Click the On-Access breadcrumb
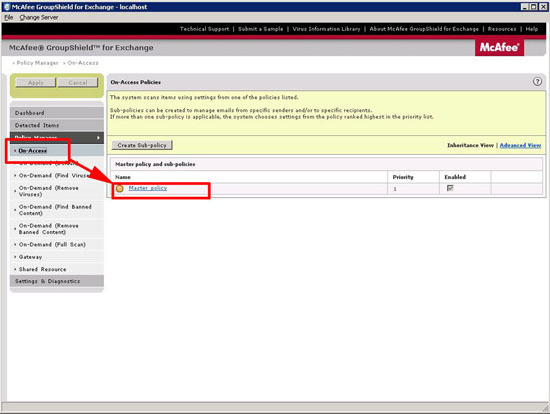 coord(83,63)
